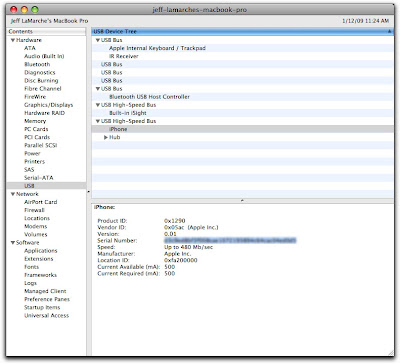Select Diagnostics in sidebar
The width and height of the screenshot is (400, 364).
(x=40, y=72)
